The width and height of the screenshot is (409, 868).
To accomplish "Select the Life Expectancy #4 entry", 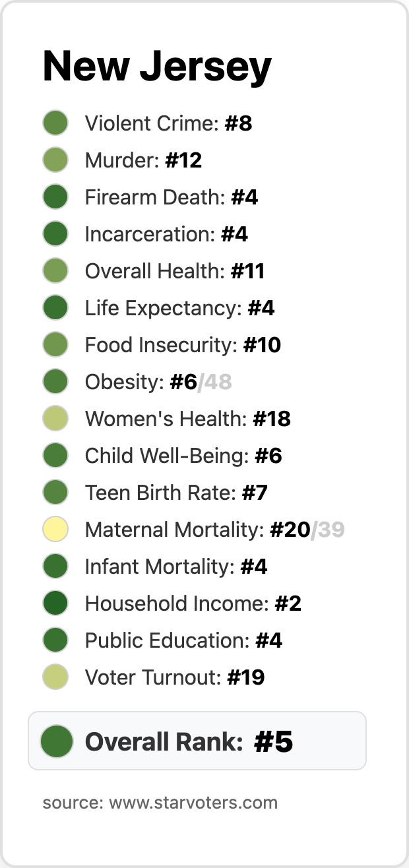I will [179, 308].
